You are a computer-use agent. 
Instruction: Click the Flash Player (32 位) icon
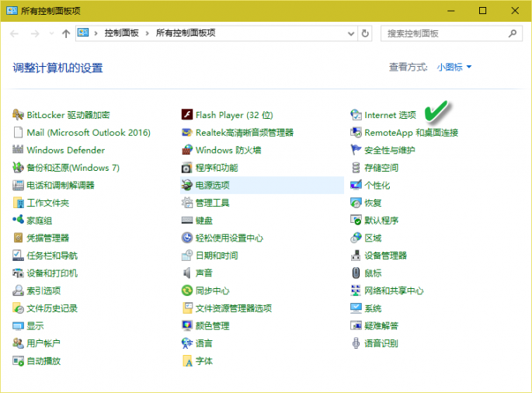click(x=187, y=115)
